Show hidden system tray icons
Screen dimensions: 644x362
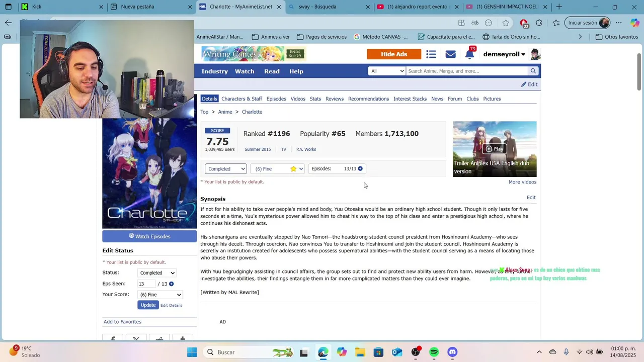pyautogui.click(x=539, y=352)
